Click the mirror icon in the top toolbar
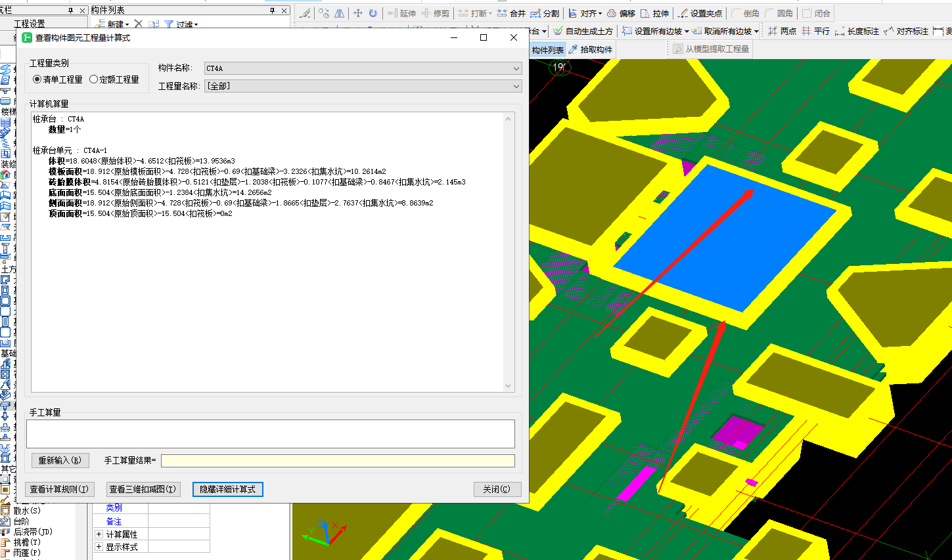 click(339, 13)
